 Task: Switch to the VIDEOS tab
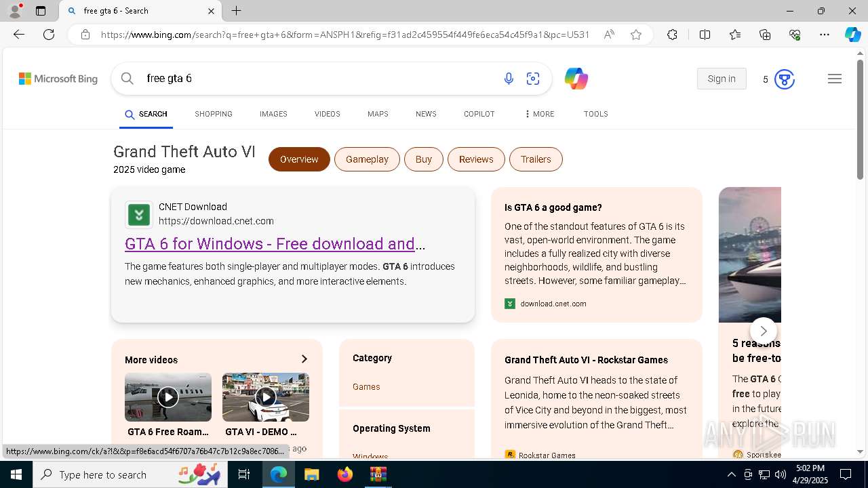click(x=327, y=114)
